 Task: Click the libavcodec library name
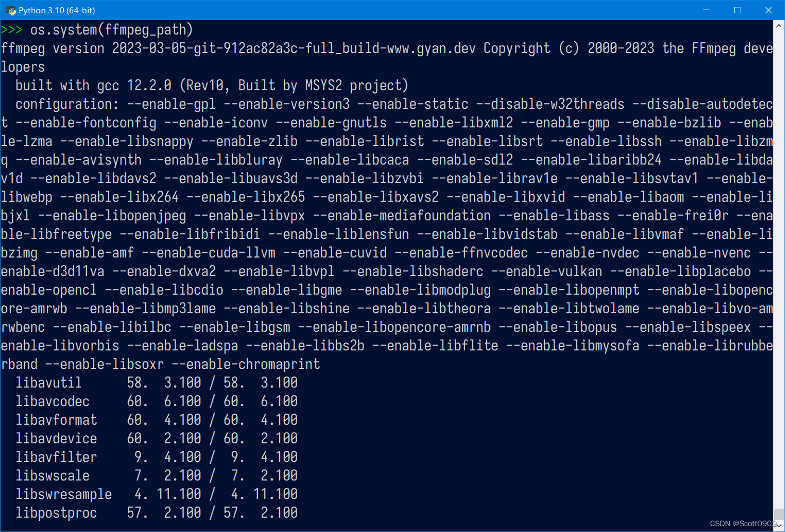pyautogui.click(x=53, y=401)
